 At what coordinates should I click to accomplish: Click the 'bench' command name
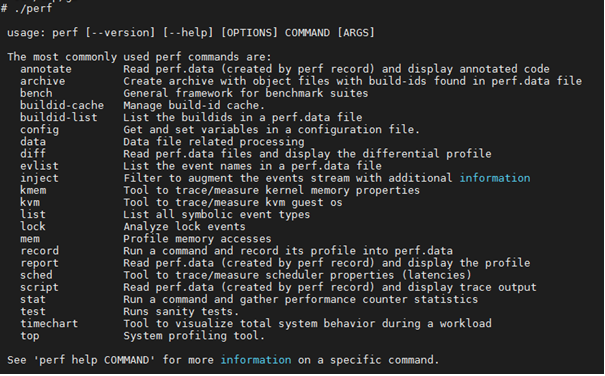point(36,93)
